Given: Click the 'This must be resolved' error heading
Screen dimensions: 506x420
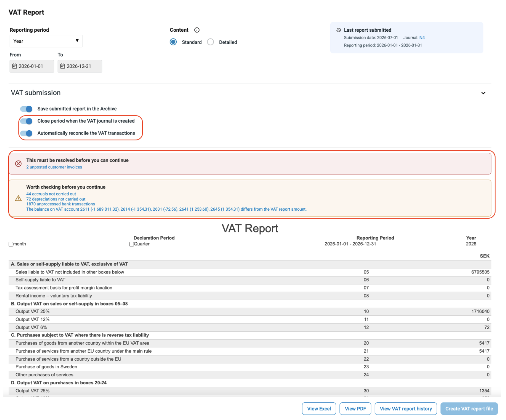Looking at the screenshot, I should (78, 160).
